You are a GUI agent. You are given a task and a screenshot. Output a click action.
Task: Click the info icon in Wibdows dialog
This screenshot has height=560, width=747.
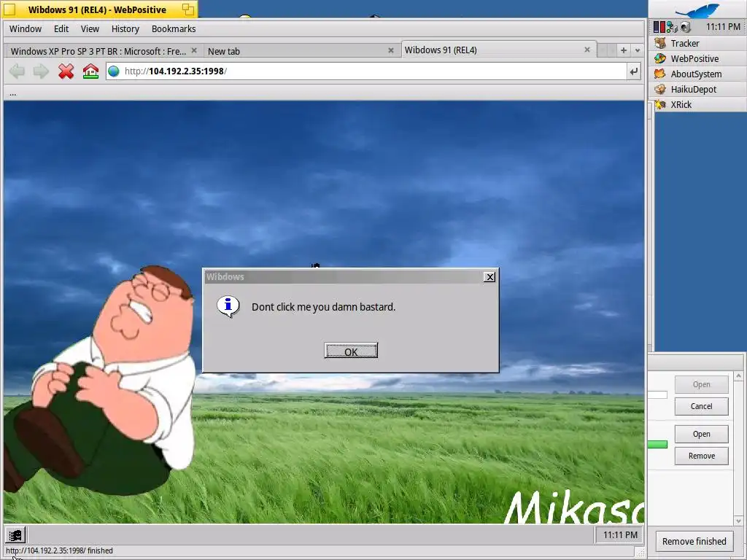(228, 306)
